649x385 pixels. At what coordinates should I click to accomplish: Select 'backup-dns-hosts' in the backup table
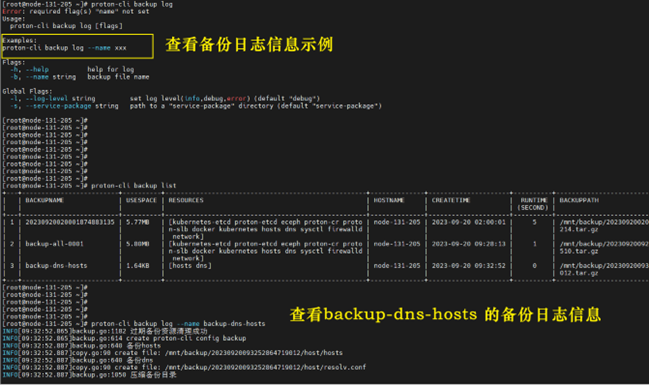(x=56, y=266)
